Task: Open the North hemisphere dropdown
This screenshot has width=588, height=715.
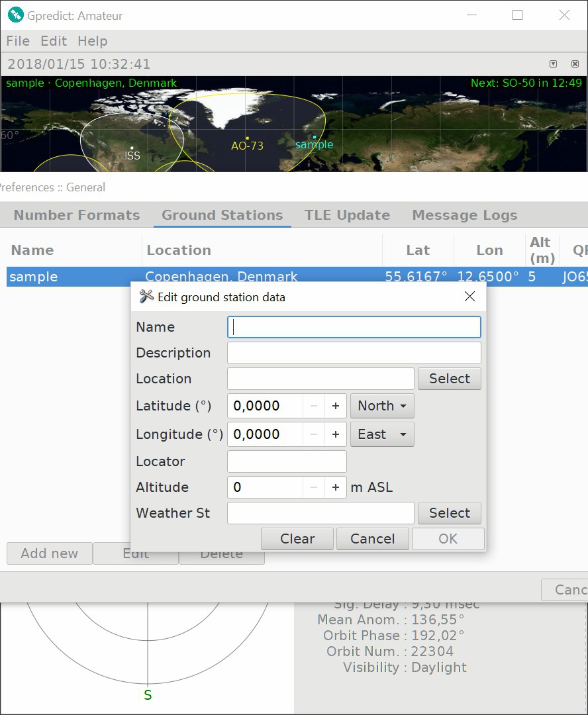Action: point(382,406)
